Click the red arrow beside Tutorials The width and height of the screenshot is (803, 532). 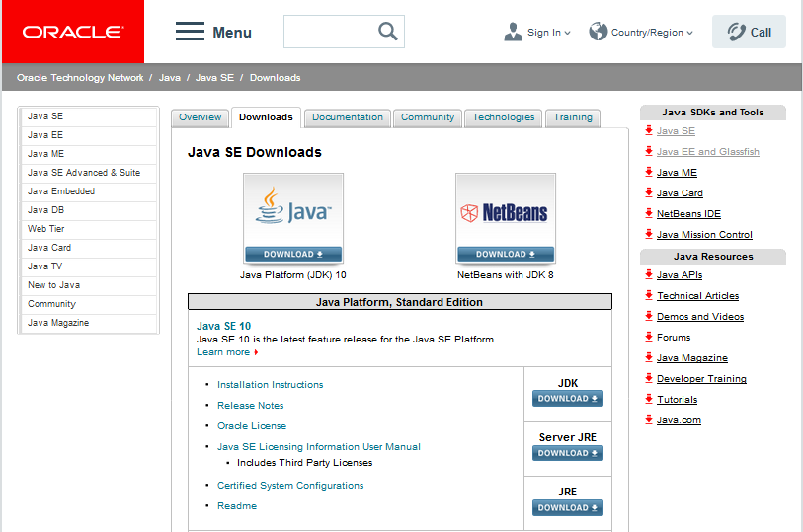649,399
